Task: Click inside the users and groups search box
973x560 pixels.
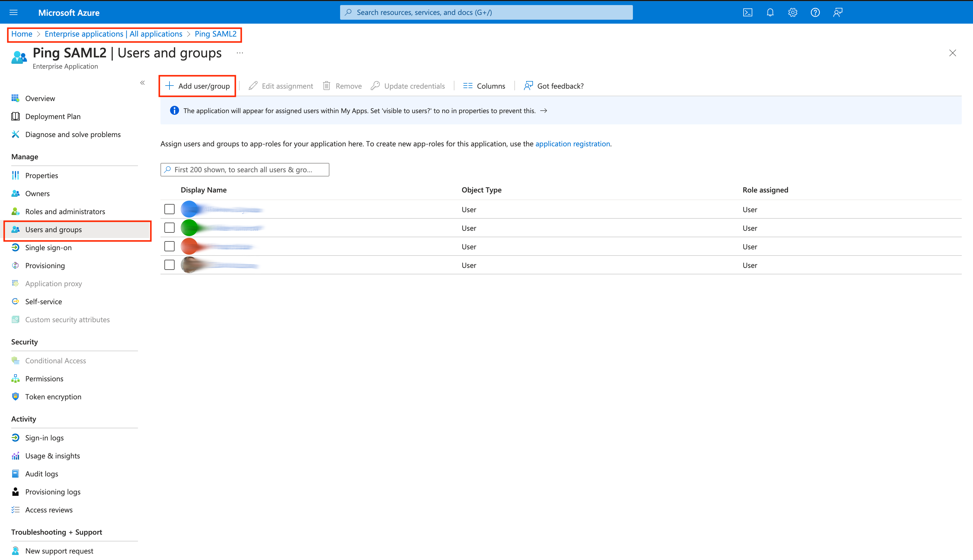Action: click(x=244, y=169)
